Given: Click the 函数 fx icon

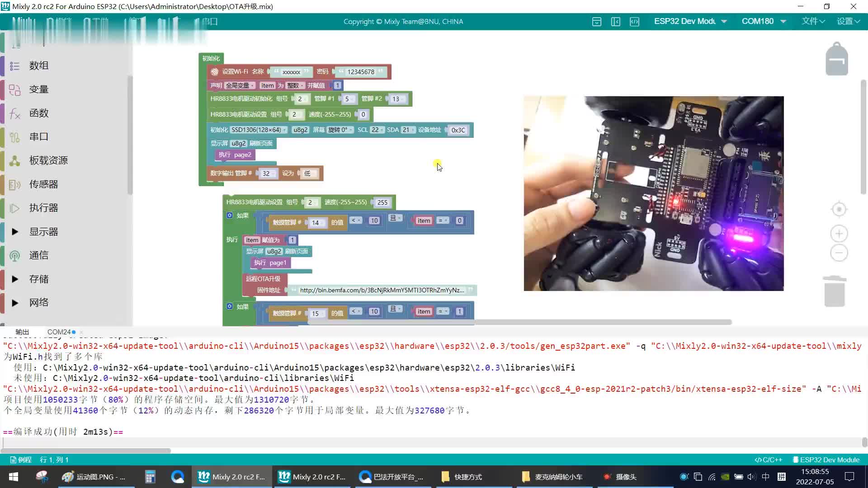Looking at the screenshot, I should coord(14,113).
